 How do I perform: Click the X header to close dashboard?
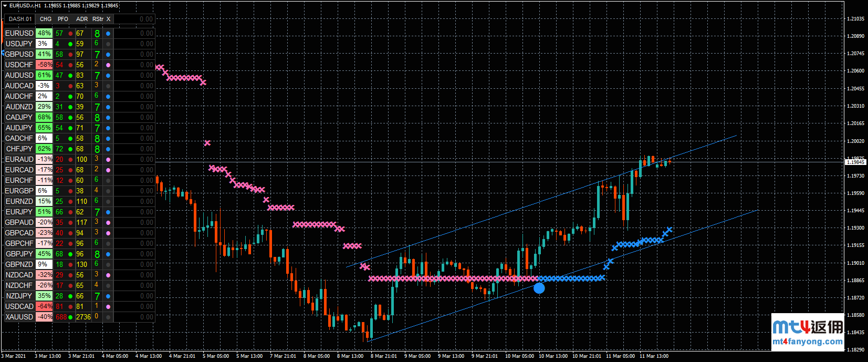pyautogui.click(x=109, y=19)
